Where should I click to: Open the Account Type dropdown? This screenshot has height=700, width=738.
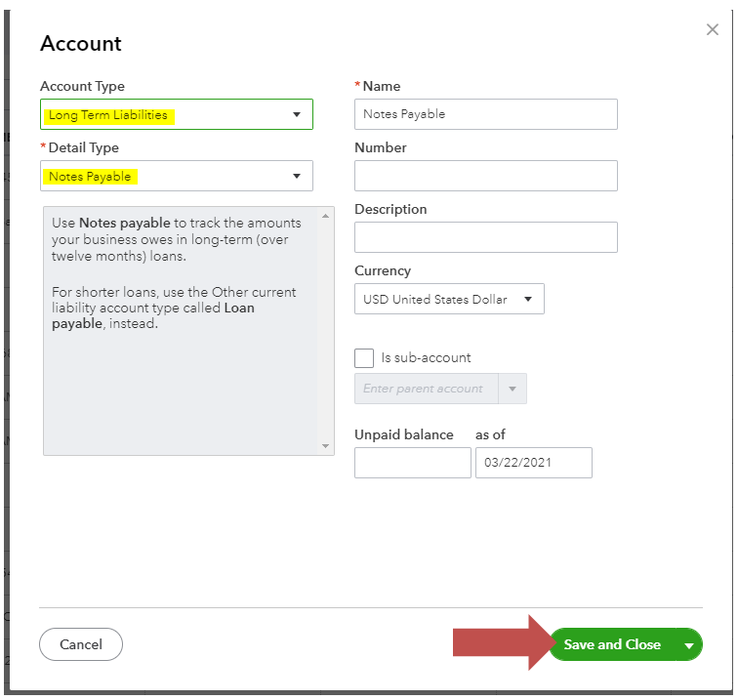click(177, 115)
